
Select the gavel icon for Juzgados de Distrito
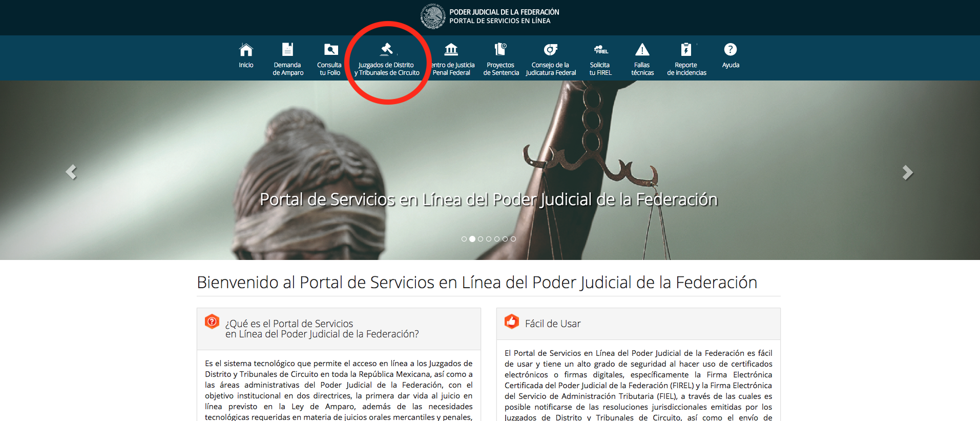pyautogui.click(x=387, y=49)
